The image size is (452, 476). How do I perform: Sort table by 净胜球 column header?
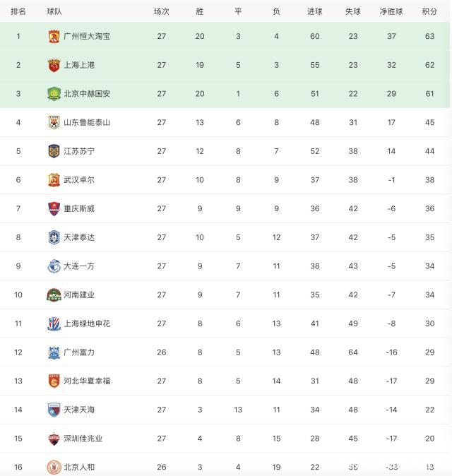coord(391,11)
